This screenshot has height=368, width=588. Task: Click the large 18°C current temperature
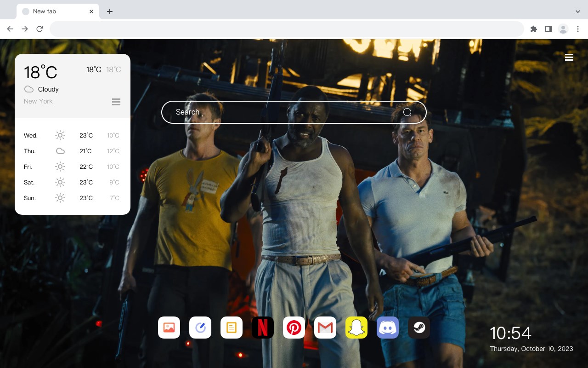coord(40,72)
